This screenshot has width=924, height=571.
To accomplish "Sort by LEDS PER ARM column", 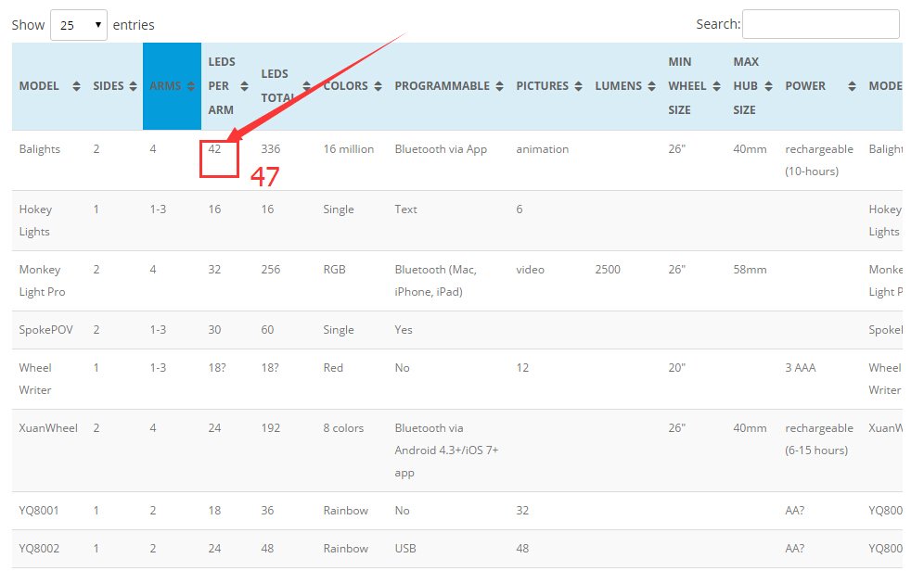I will (x=227, y=86).
